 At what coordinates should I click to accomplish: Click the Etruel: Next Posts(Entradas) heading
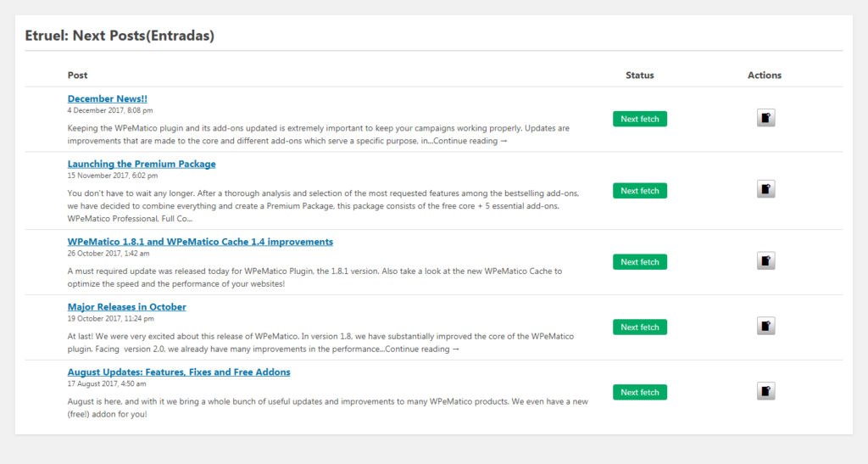click(x=120, y=36)
